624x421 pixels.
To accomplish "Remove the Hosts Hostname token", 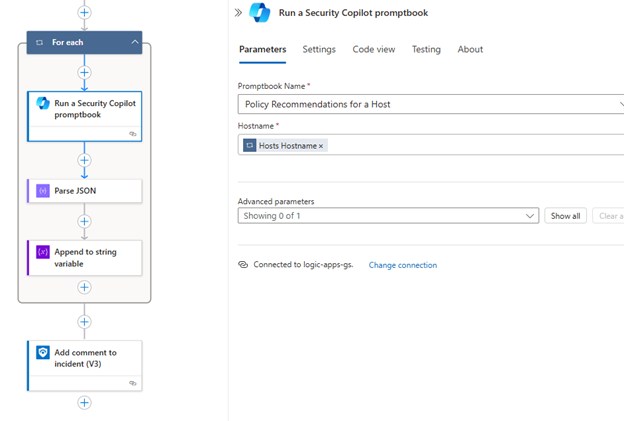I will pos(321,146).
